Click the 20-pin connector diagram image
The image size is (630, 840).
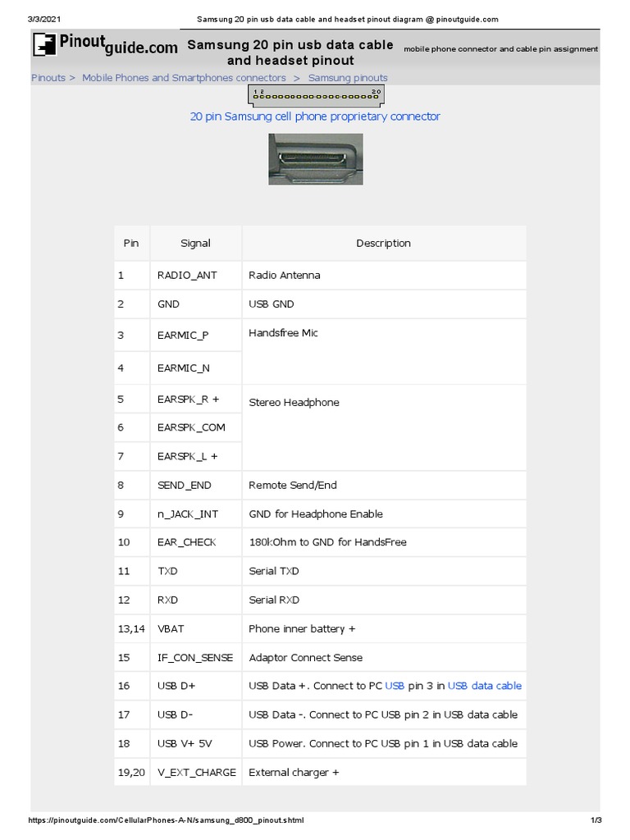pos(317,95)
